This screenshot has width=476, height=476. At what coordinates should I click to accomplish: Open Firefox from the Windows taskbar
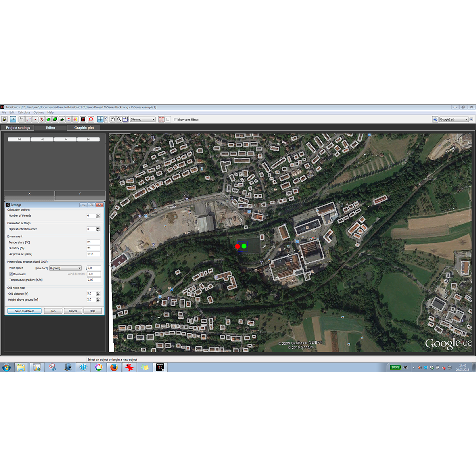tap(114, 367)
